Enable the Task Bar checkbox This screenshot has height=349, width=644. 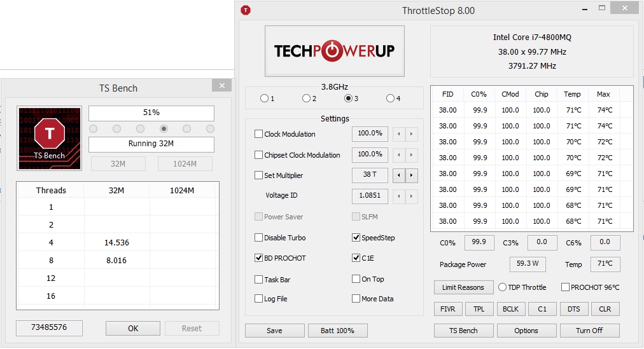258,279
